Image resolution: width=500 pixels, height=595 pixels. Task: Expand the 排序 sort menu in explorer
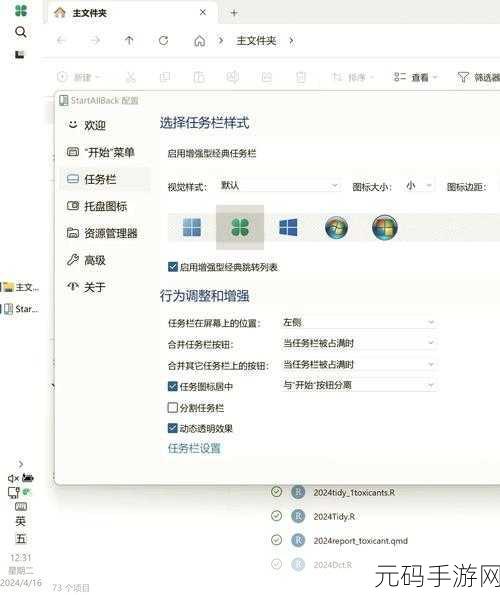tap(352, 77)
